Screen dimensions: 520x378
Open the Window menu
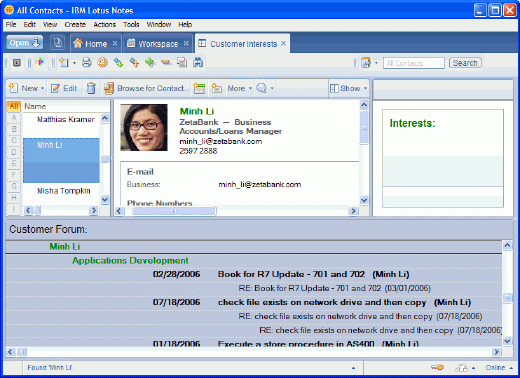(159, 24)
